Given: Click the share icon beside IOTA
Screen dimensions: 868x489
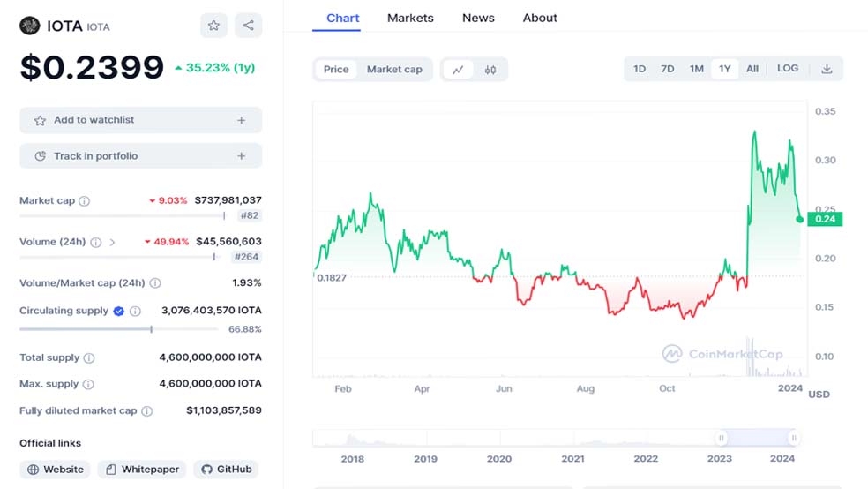Looking at the screenshot, I should coord(248,26).
